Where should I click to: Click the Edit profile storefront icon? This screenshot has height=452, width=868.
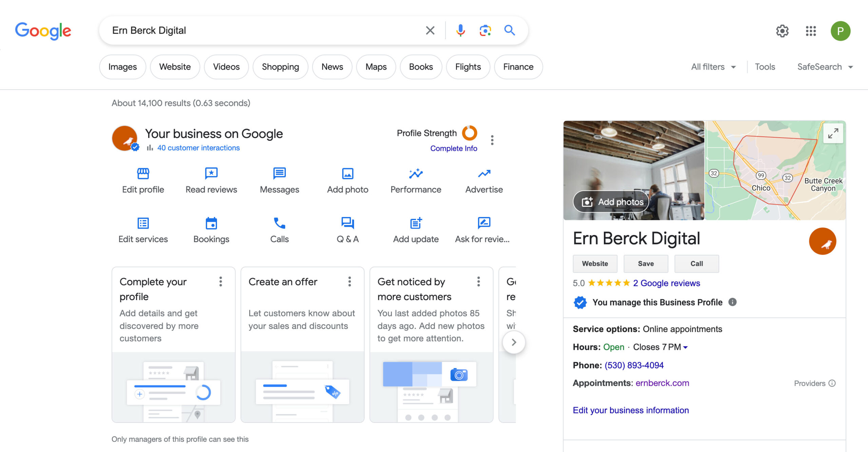point(143,174)
